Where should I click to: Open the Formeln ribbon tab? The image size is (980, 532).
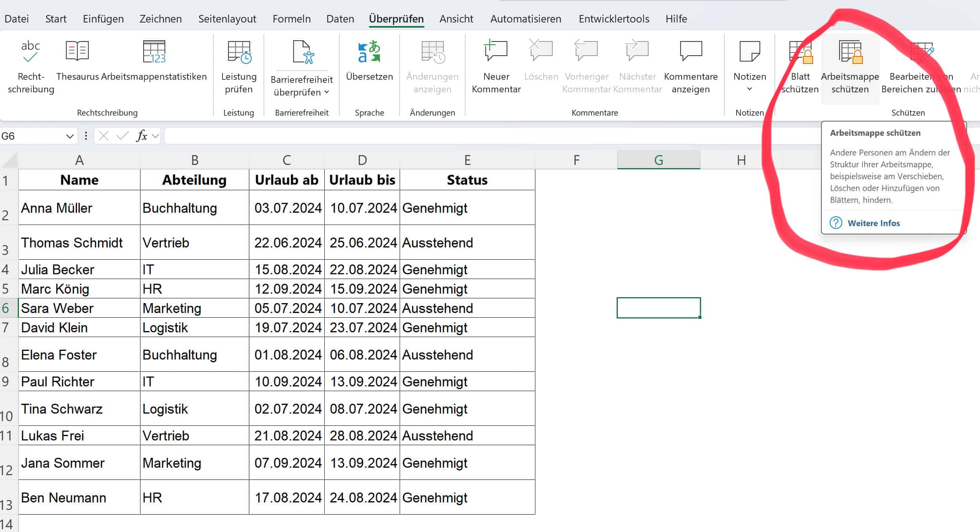tap(292, 19)
